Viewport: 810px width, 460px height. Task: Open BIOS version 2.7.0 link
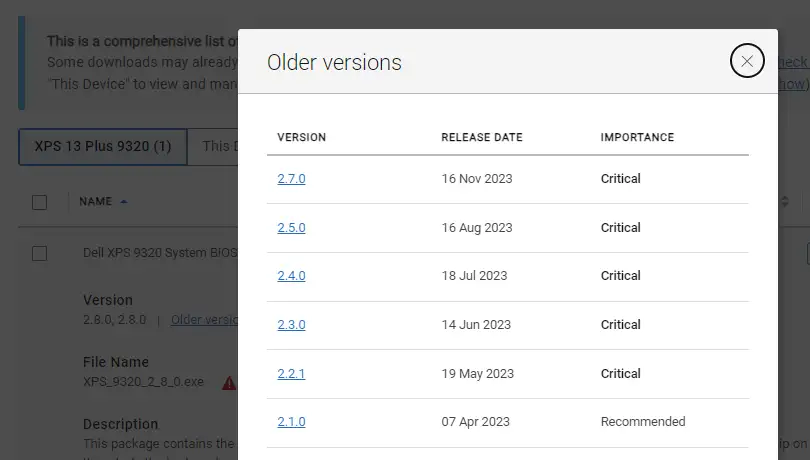pyautogui.click(x=291, y=179)
